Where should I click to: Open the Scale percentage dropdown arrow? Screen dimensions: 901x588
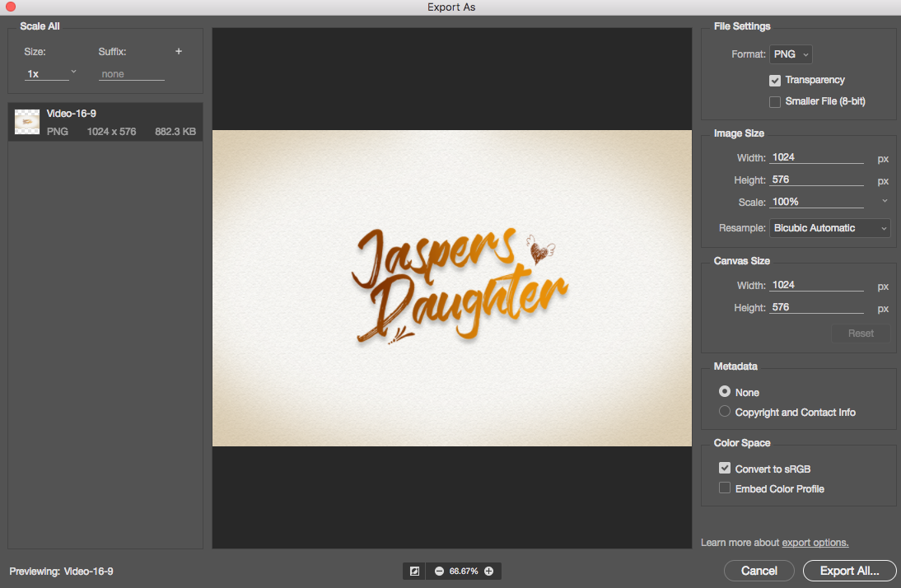pos(885,201)
